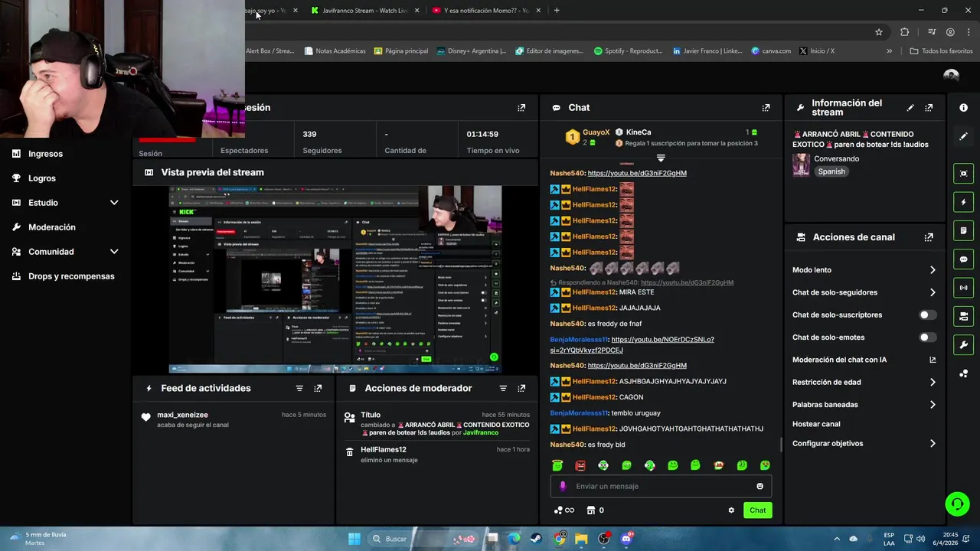Click the channel points infinity icon
Viewport: 980px width, 551px height.
(563, 510)
